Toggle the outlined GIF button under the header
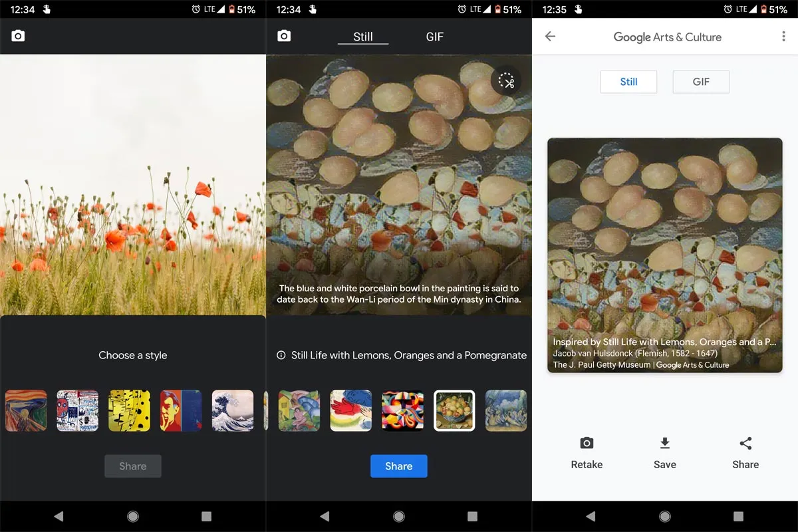 pos(701,82)
